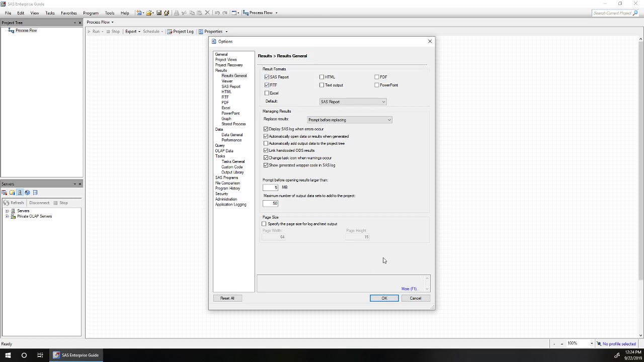
Task: Open the Help menu
Action: 125,13
